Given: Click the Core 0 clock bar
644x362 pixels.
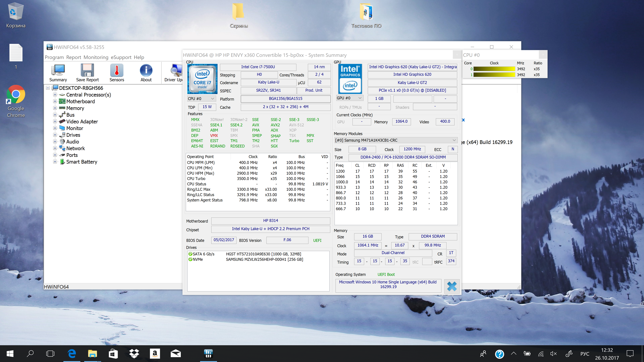Looking at the screenshot, I should coord(494,69).
